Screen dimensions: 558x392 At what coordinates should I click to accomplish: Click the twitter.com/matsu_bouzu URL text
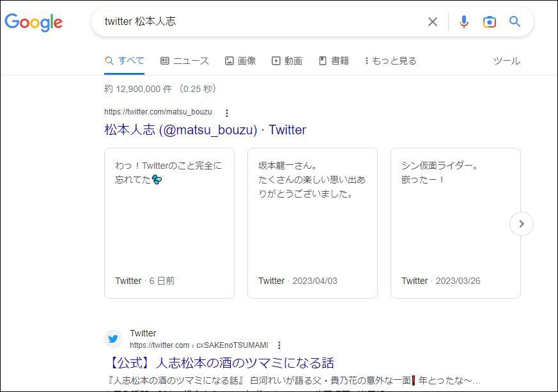158,112
